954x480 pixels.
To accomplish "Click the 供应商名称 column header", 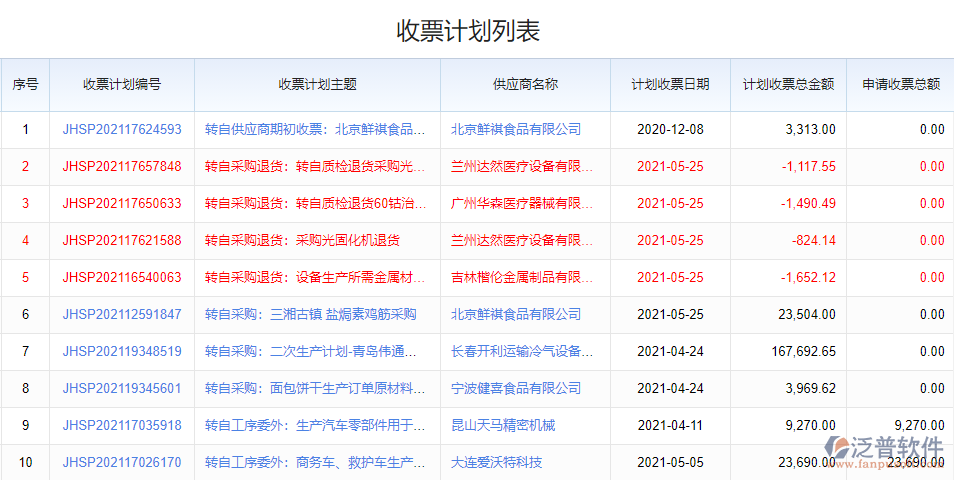I will click(525, 85).
